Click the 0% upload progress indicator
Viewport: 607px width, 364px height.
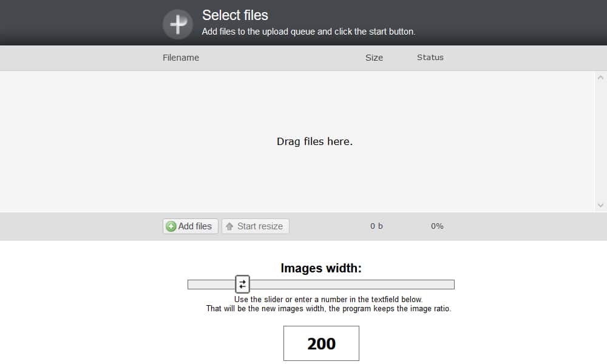click(437, 226)
